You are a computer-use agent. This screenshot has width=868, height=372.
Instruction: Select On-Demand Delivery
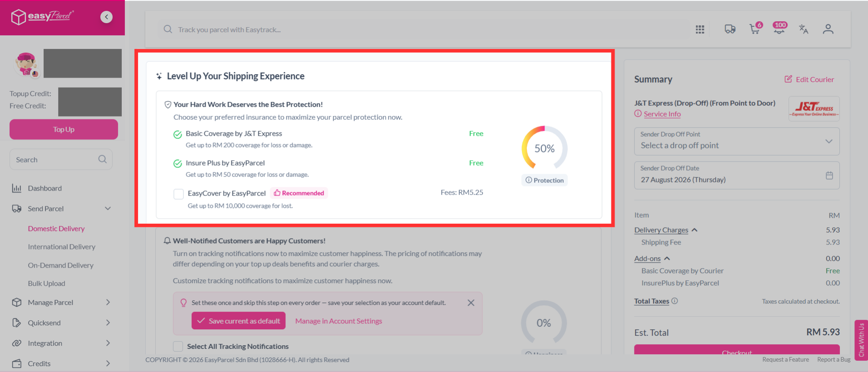click(60, 265)
